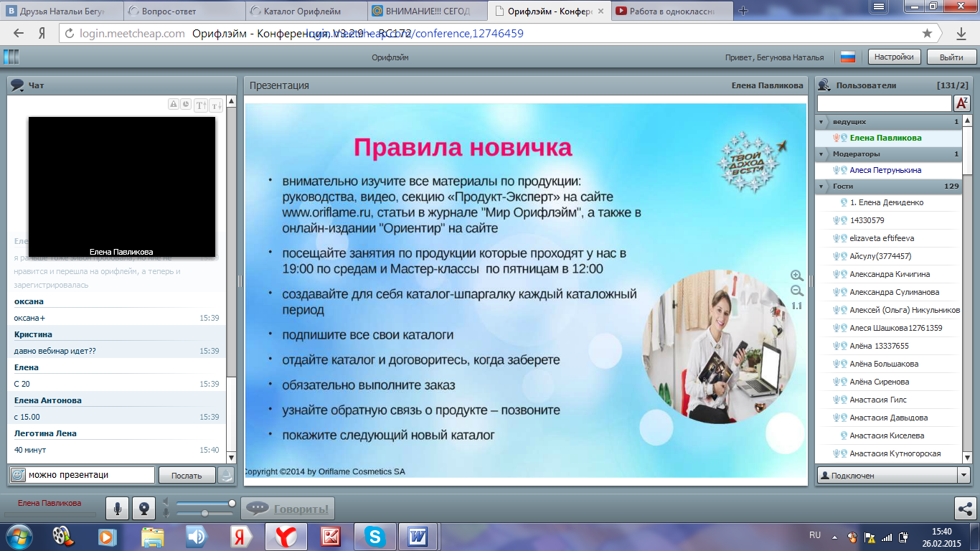Screen dimensions: 980x551
Task: Switch to the Каталог Орифлейм browser tab
Action: pyautogui.click(x=306, y=11)
